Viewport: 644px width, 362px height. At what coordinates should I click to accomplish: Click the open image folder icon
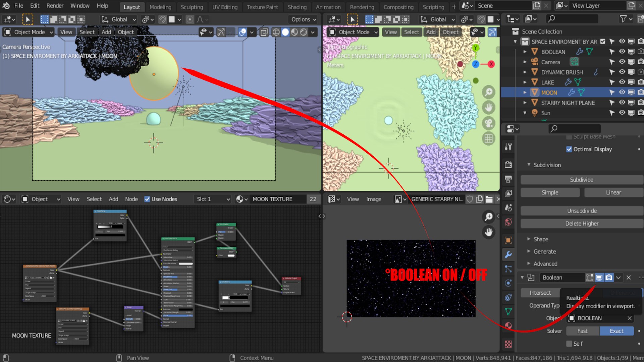(x=489, y=199)
